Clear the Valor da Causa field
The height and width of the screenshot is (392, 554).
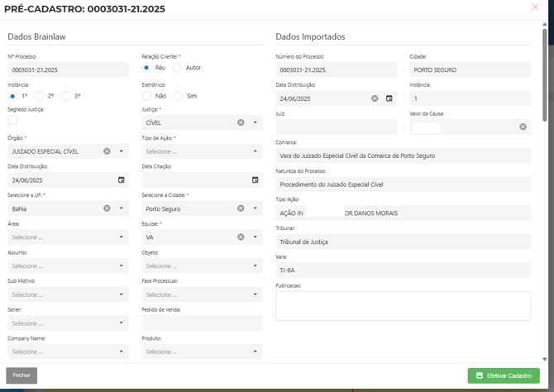tap(523, 127)
